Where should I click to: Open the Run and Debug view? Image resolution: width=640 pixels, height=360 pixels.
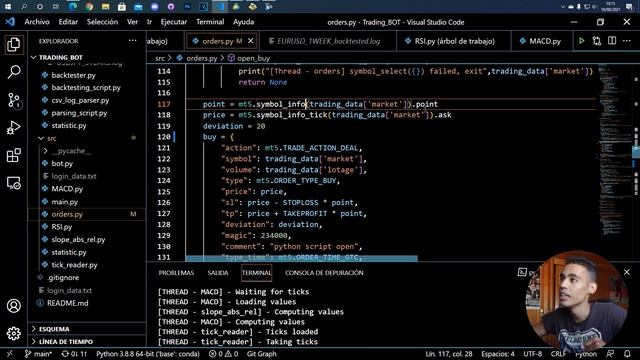pyautogui.click(x=13, y=127)
